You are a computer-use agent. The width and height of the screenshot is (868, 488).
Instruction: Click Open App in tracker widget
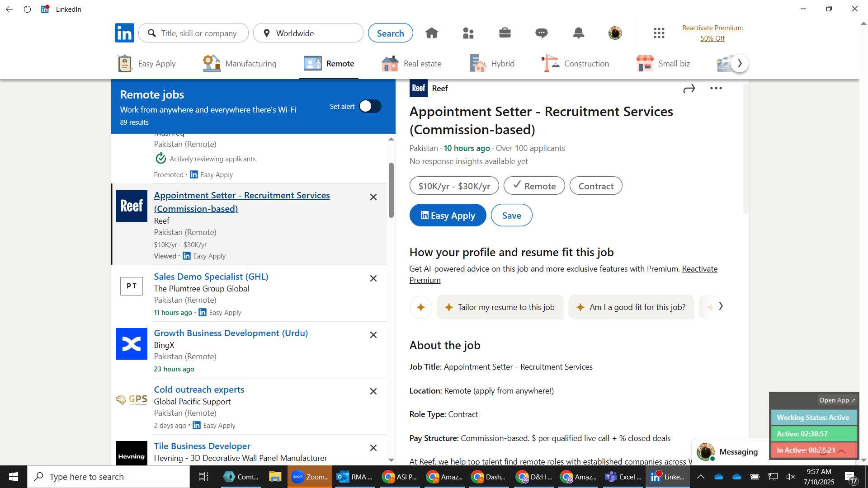point(837,400)
